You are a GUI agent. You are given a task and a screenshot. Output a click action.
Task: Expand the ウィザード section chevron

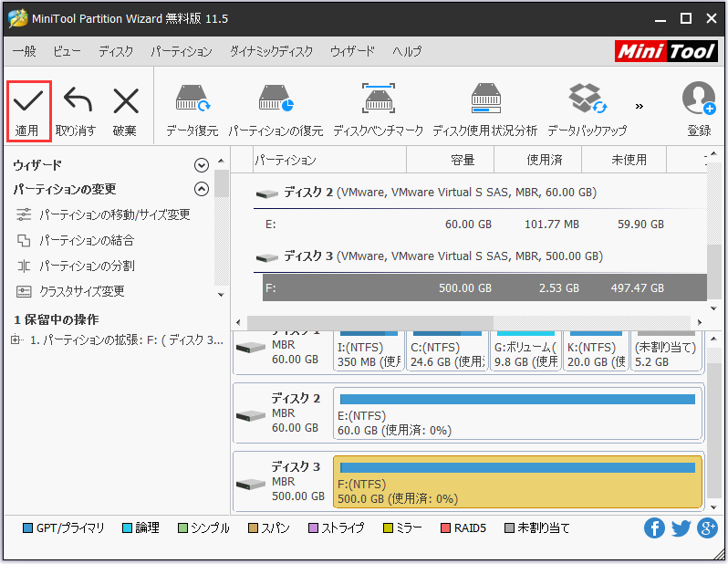(202, 165)
